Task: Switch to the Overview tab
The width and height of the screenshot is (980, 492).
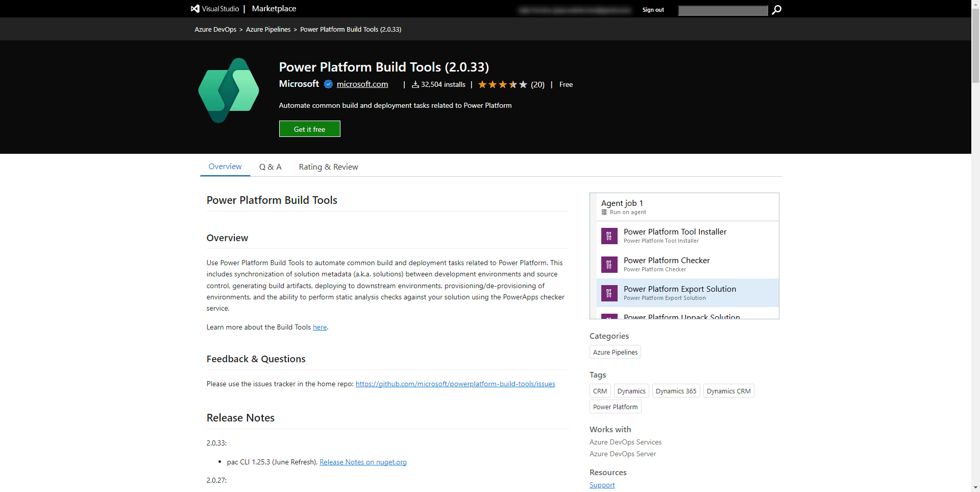Action: click(x=225, y=167)
